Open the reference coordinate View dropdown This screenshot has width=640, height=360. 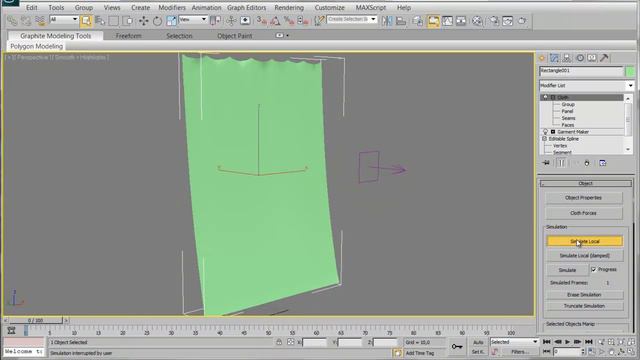(x=193, y=19)
